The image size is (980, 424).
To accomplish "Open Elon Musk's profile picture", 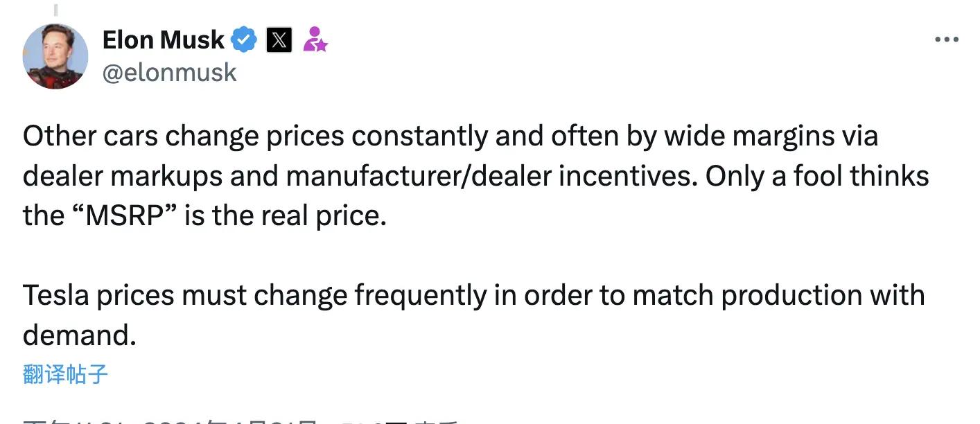I will click(55, 56).
